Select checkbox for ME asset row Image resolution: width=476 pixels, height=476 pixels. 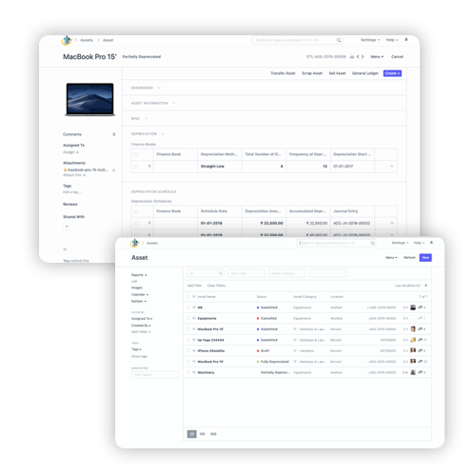188,307
